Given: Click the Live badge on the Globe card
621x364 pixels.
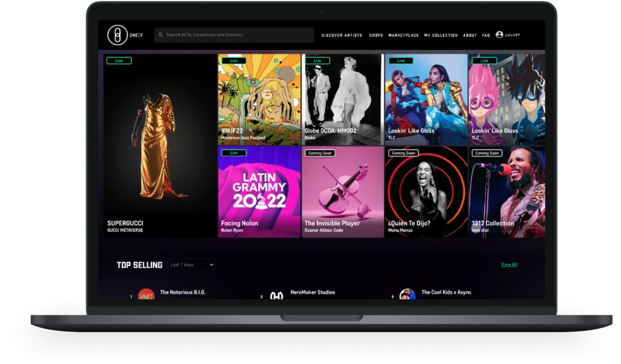Looking at the screenshot, I should [317, 60].
